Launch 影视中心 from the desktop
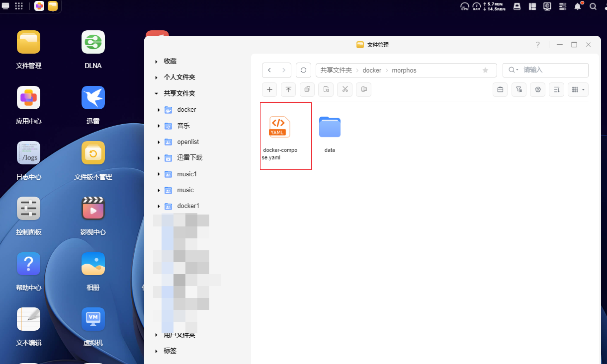Image resolution: width=607 pixels, height=364 pixels. (x=93, y=209)
